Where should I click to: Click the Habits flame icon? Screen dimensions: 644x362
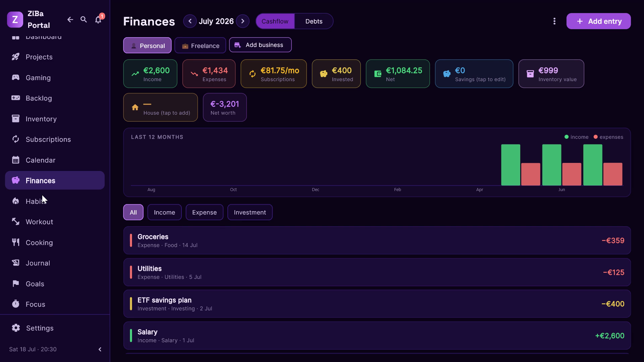(x=16, y=201)
